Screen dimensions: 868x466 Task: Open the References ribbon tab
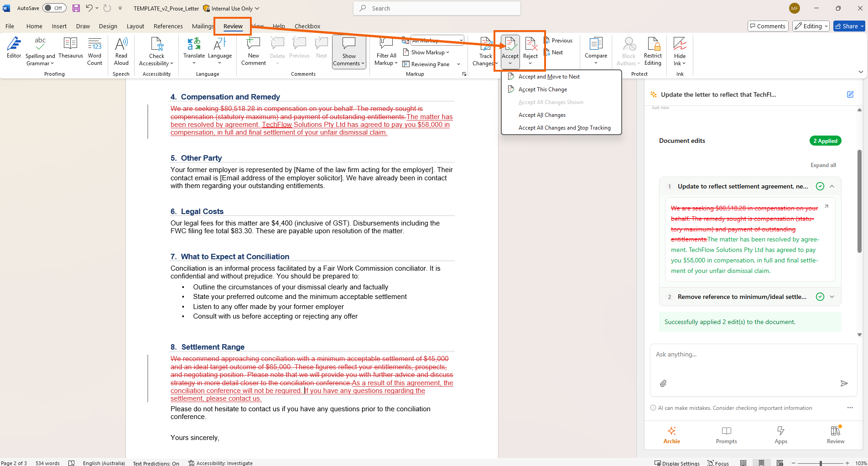pyautogui.click(x=168, y=26)
